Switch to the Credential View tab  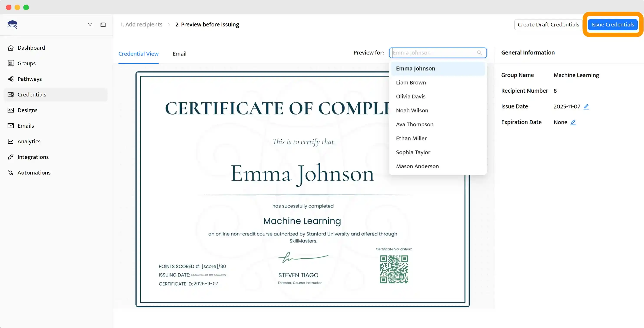point(138,54)
